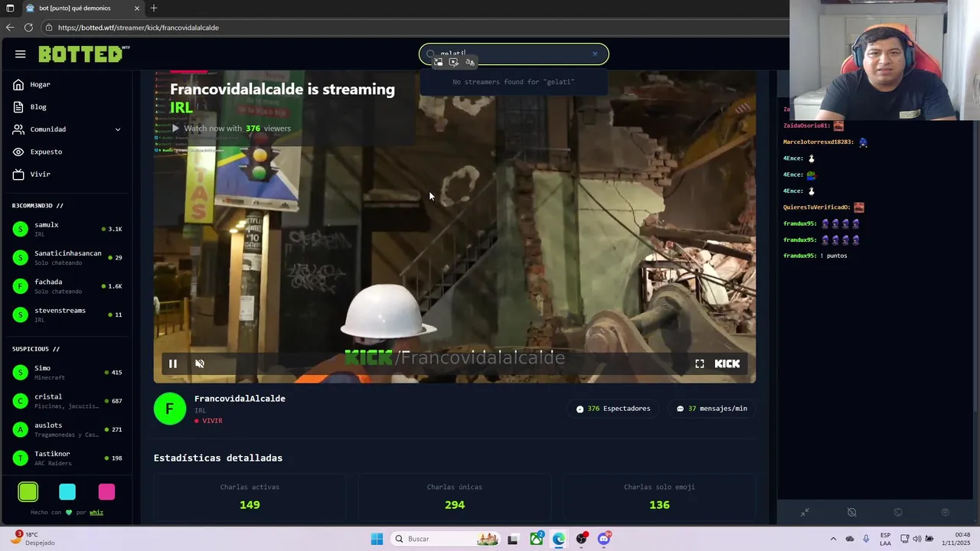Open Blog in the sidebar
This screenshot has width=980, height=551.
tap(67, 107)
